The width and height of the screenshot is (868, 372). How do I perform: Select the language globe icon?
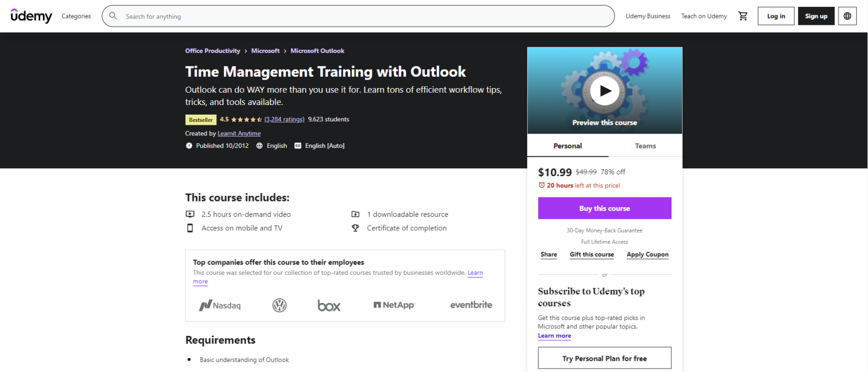click(x=847, y=16)
